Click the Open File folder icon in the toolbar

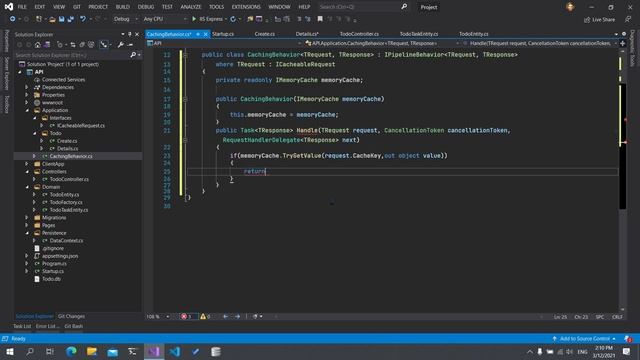(x=52, y=19)
